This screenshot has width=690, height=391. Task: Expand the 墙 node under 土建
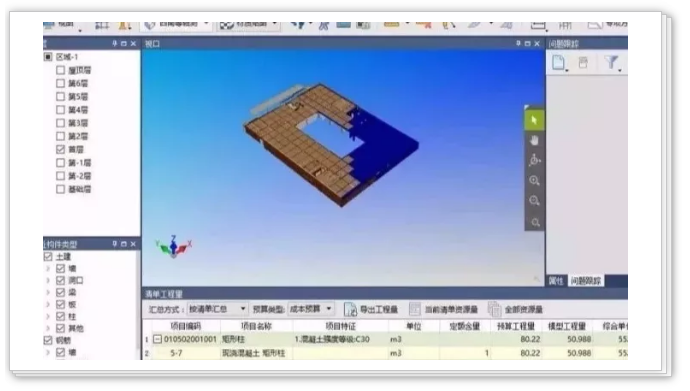pos(48,268)
